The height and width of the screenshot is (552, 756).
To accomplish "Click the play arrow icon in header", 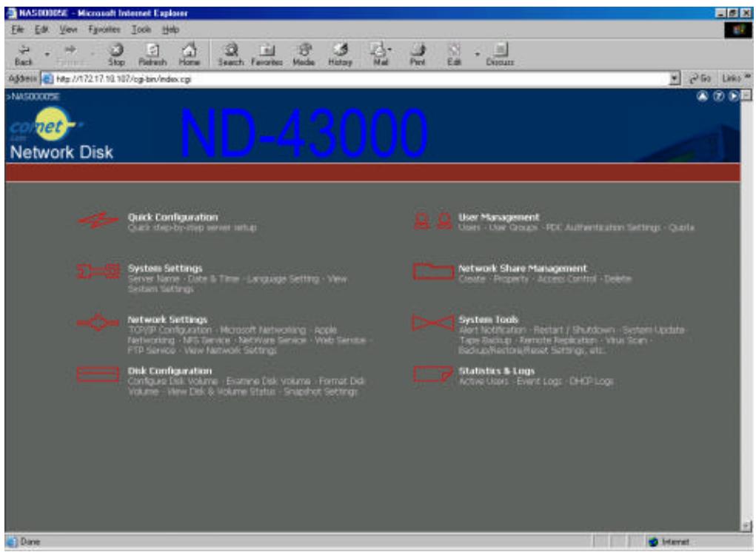I will coord(733,96).
